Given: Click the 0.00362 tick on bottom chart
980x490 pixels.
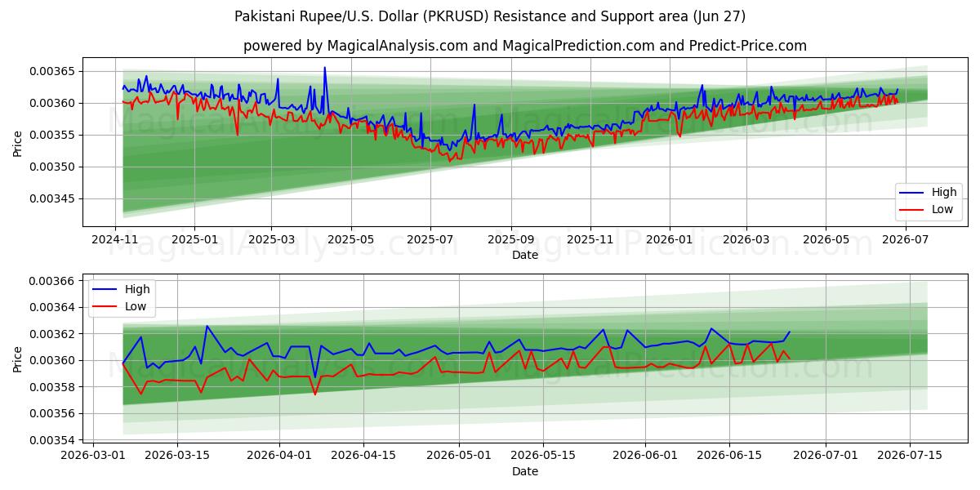Looking at the screenshot, I should click(53, 334).
